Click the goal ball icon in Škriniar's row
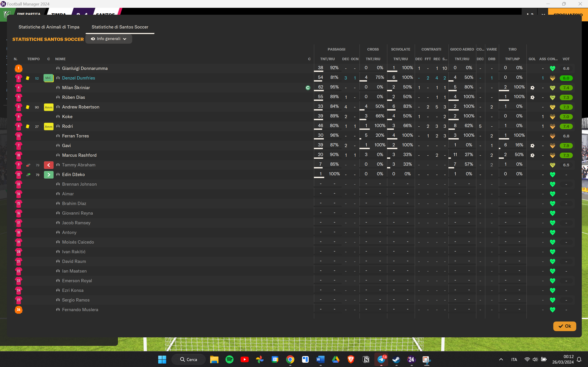This screenshot has height=367, width=588. tap(532, 88)
